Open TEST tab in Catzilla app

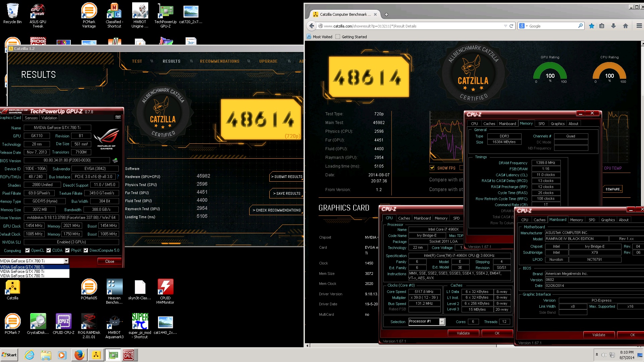137,61
